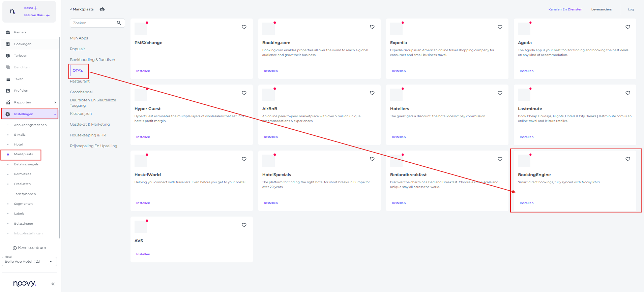Open Deursloten En Sleutelloze Toegang category

pos(93,103)
